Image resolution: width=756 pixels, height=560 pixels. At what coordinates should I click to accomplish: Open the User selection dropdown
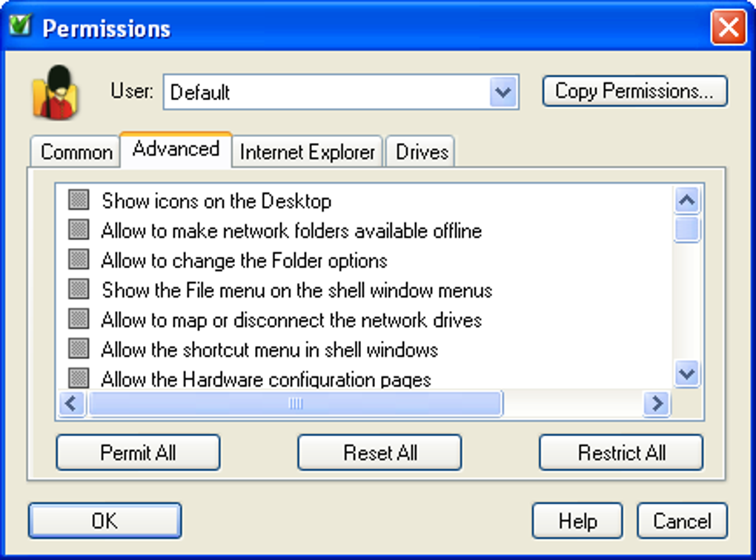[x=504, y=92]
